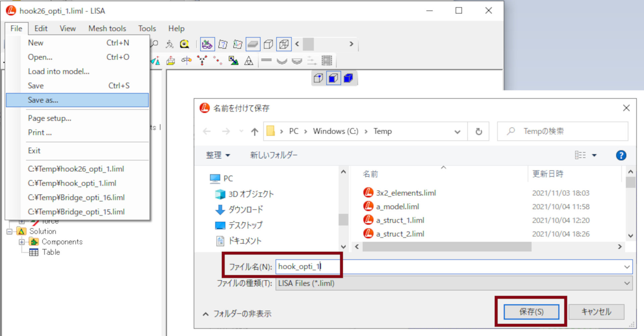
Task: Click the magnifier zoom tool in toolbar
Action: [155, 44]
